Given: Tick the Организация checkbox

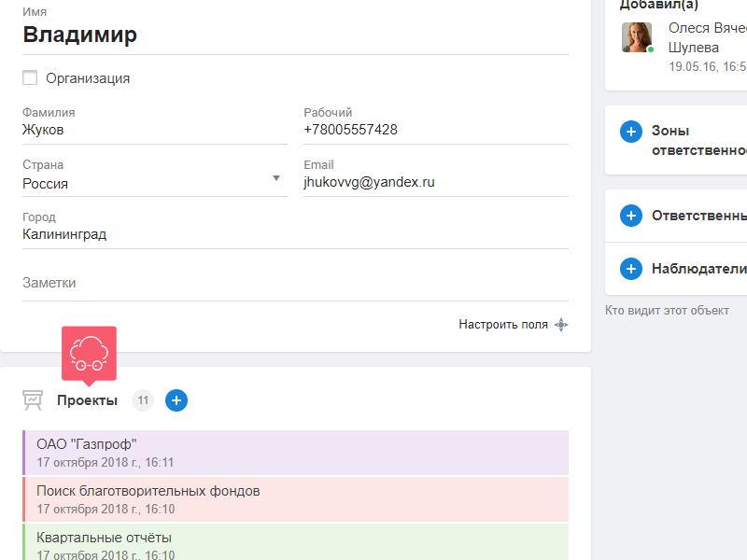Looking at the screenshot, I should pos(30,77).
